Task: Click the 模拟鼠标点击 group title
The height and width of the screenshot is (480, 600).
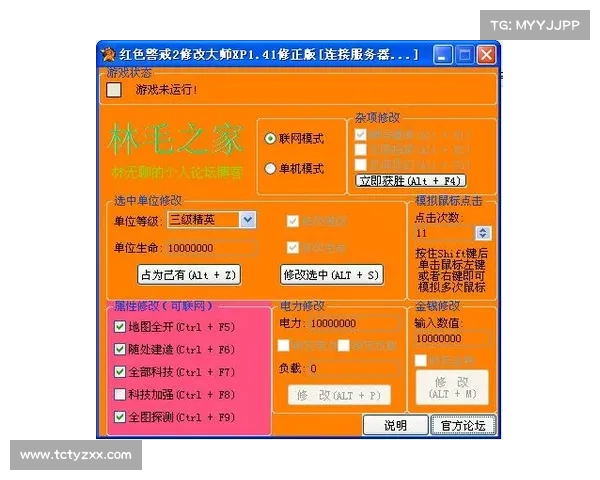Action: coord(448,201)
